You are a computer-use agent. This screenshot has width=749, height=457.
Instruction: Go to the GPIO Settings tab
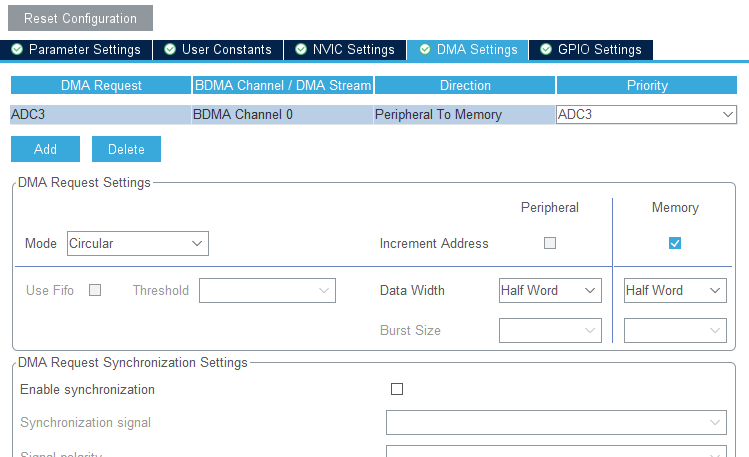coord(591,49)
